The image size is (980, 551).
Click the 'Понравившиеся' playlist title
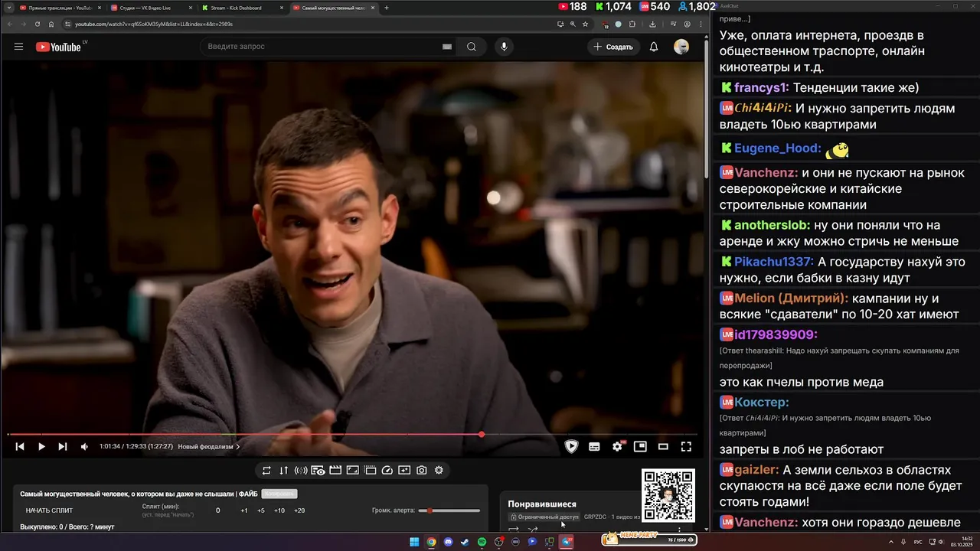click(542, 504)
